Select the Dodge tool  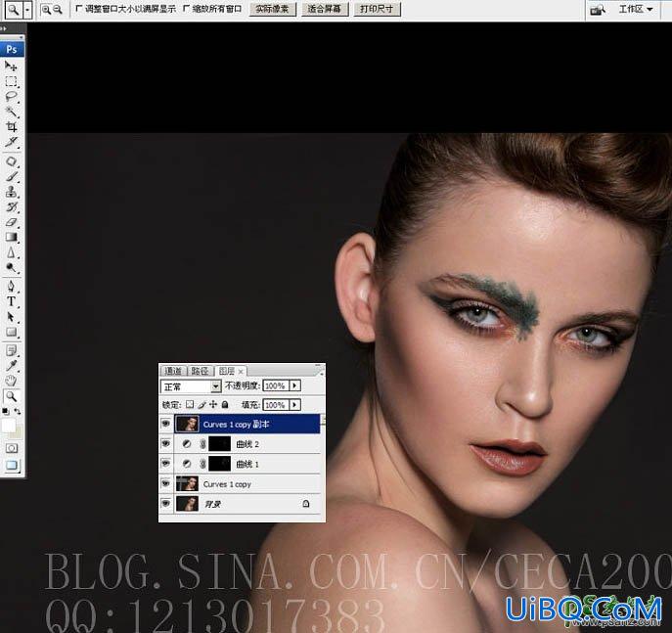click(11, 268)
